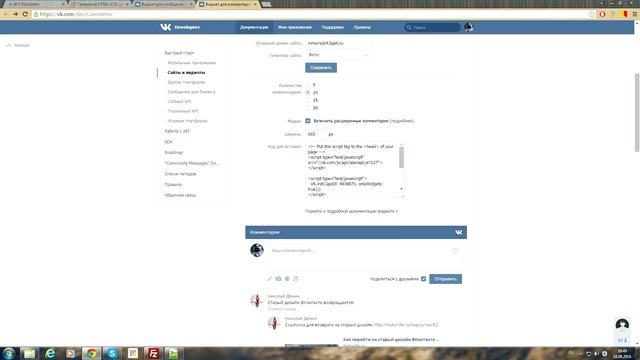Open Быстрый старт in sidebar
Screen dimensions: 640x360
click(x=179, y=53)
